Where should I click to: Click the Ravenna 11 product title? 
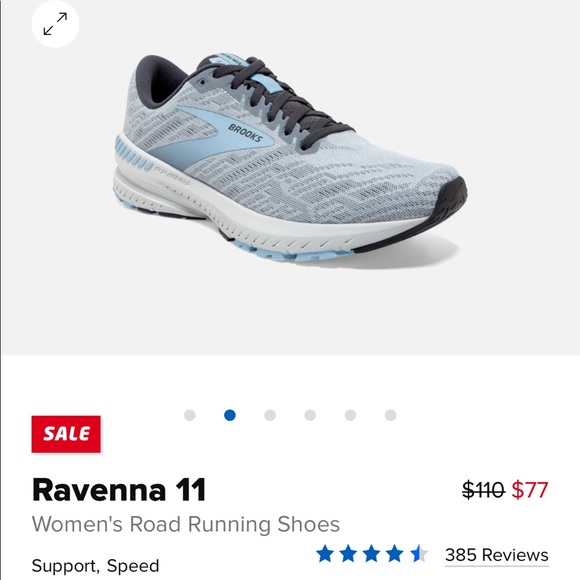119,490
